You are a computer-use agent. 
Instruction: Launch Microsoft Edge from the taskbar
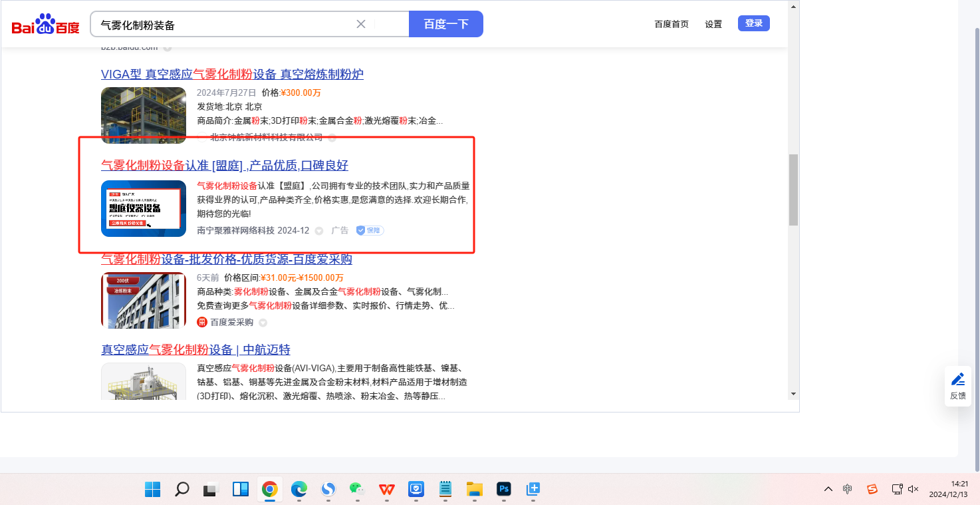pyautogui.click(x=299, y=490)
